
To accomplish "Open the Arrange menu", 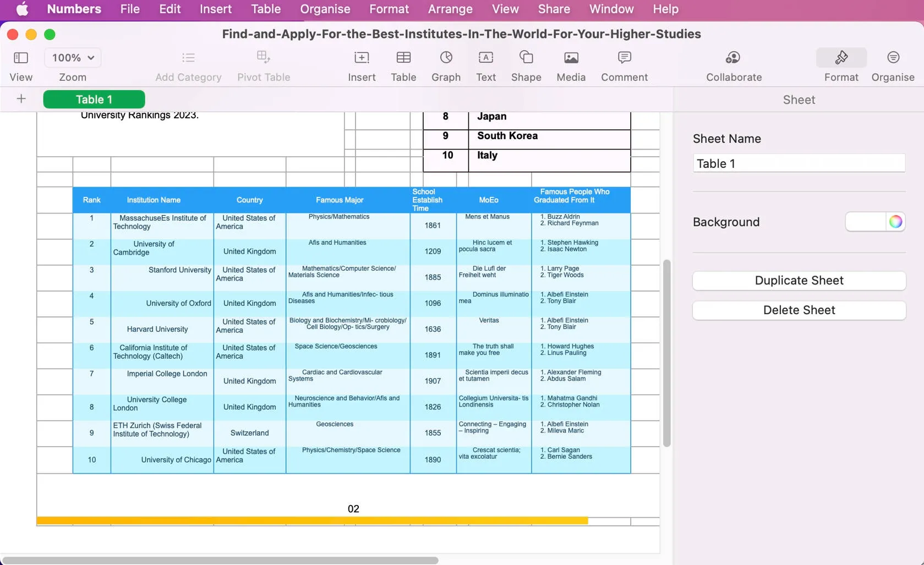I will pos(450,9).
